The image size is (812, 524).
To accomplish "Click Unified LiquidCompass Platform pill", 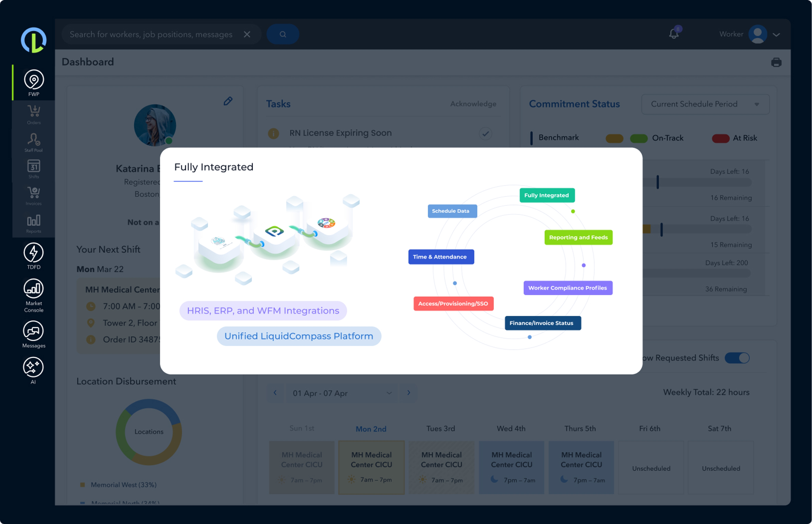I will click(299, 336).
